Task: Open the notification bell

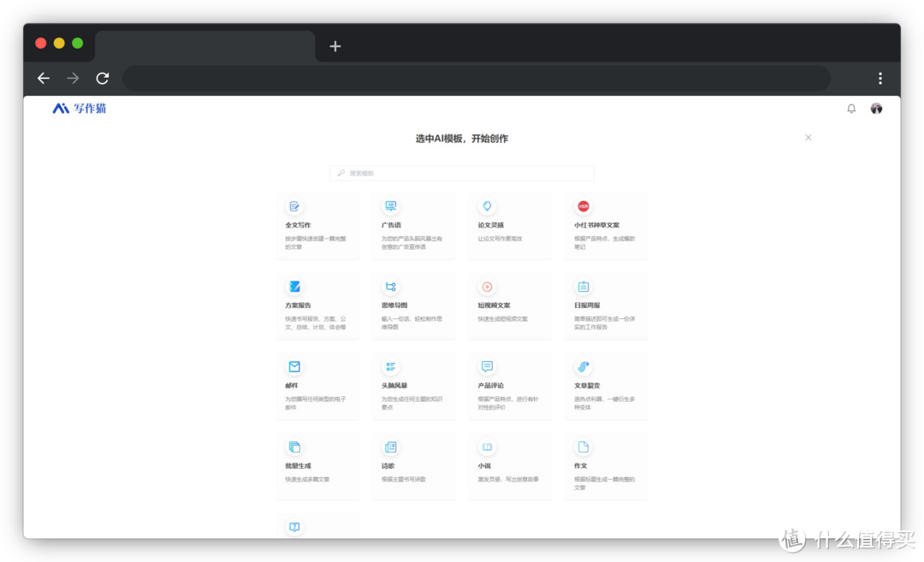Action: click(851, 109)
